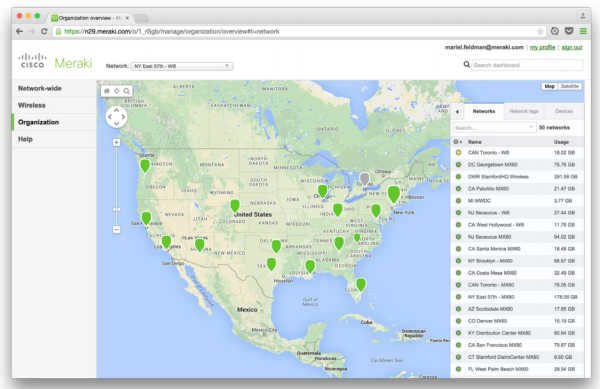
Task: Zoom in the map with plus button
Action: [x=116, y=142]
